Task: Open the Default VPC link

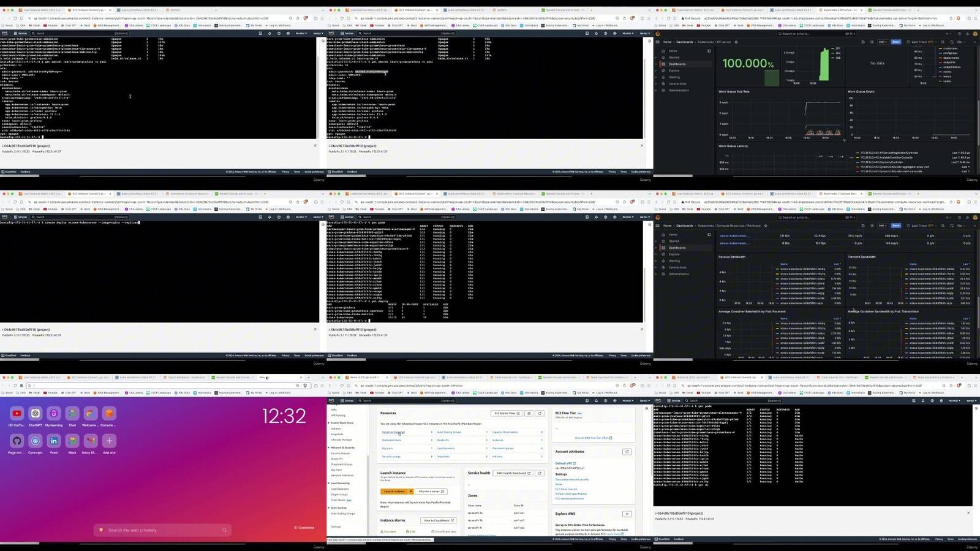Action: coord(565,463)
